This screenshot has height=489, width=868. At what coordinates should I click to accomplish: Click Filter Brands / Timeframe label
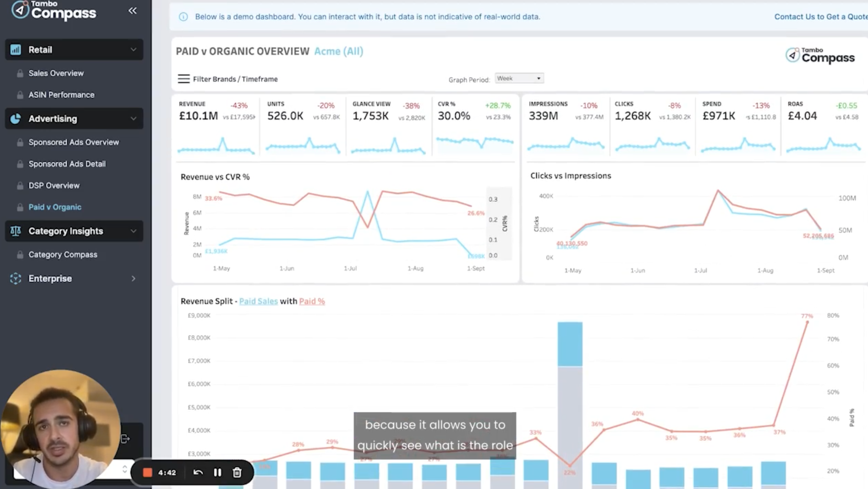click(x=235, y=79)
